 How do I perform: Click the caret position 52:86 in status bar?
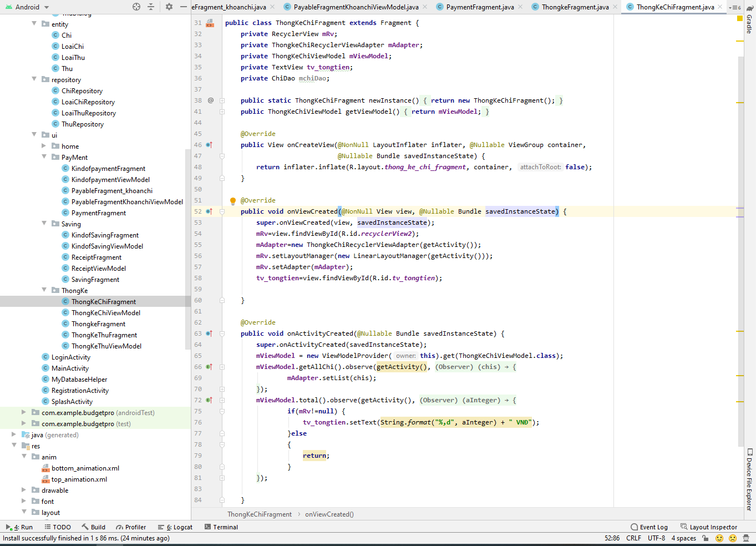click(612, 538)
